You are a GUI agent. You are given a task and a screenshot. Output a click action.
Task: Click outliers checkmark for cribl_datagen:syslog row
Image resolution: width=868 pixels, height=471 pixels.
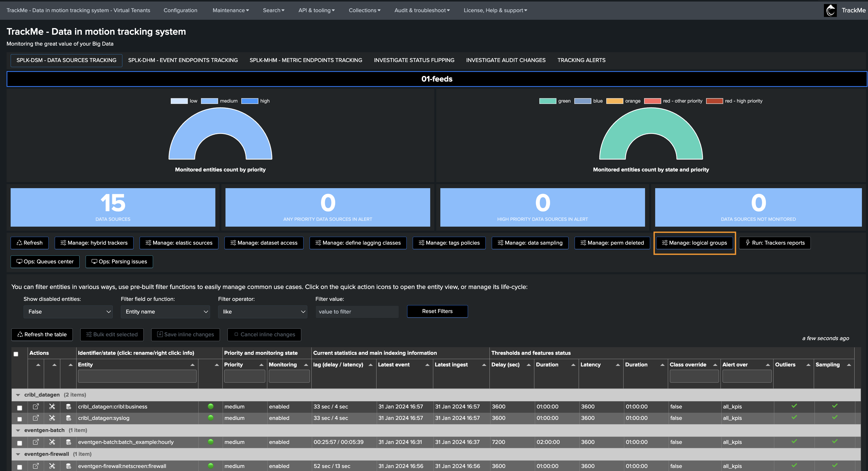pos(794,417)
